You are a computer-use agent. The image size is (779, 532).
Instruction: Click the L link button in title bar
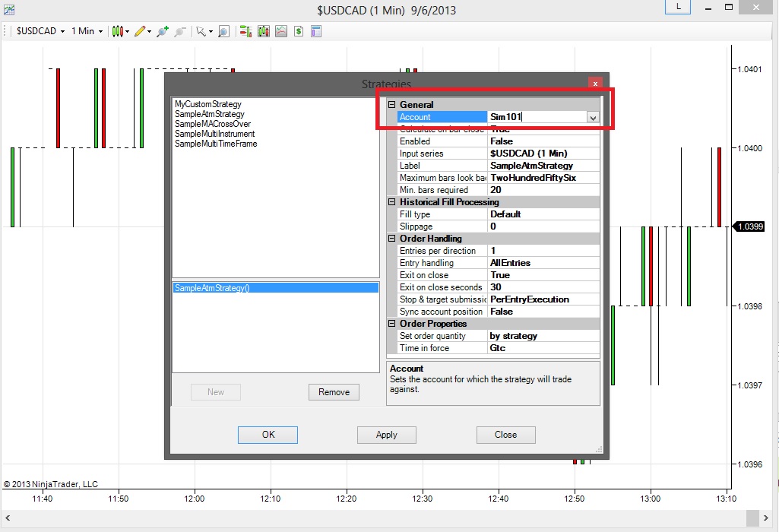pos(678,7)
